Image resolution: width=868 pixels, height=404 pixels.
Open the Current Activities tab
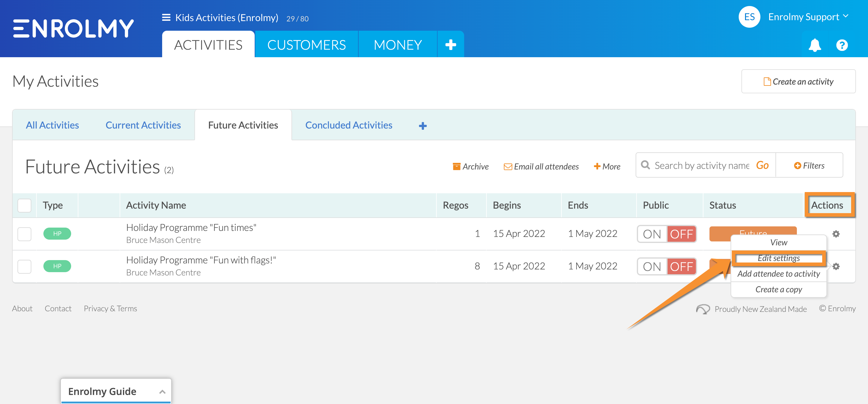click(x=143, y=125)
